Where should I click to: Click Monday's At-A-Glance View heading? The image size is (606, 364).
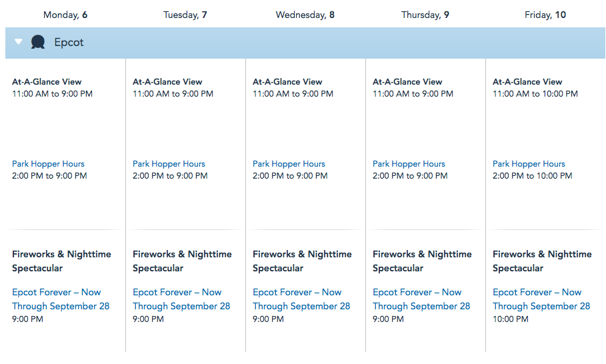(47, 82)
